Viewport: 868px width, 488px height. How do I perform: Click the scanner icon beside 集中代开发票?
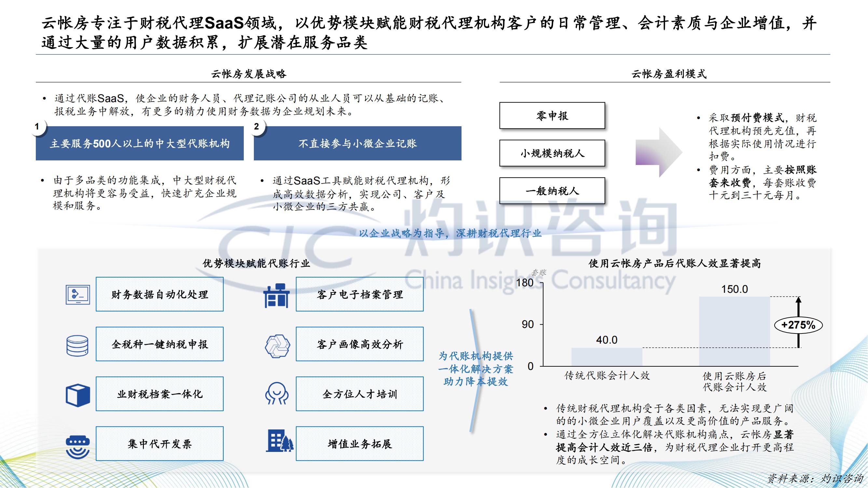click(78, 447)
